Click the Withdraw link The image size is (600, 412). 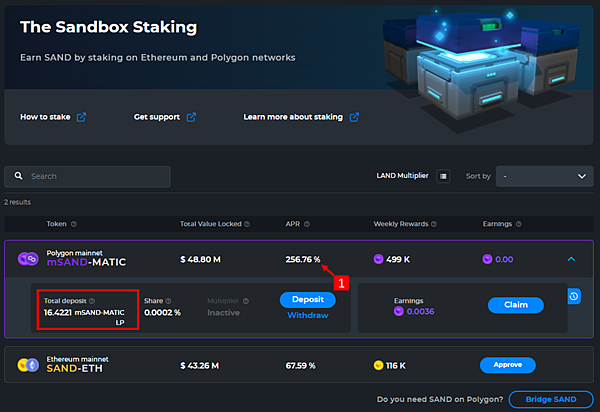pos(308,315)
